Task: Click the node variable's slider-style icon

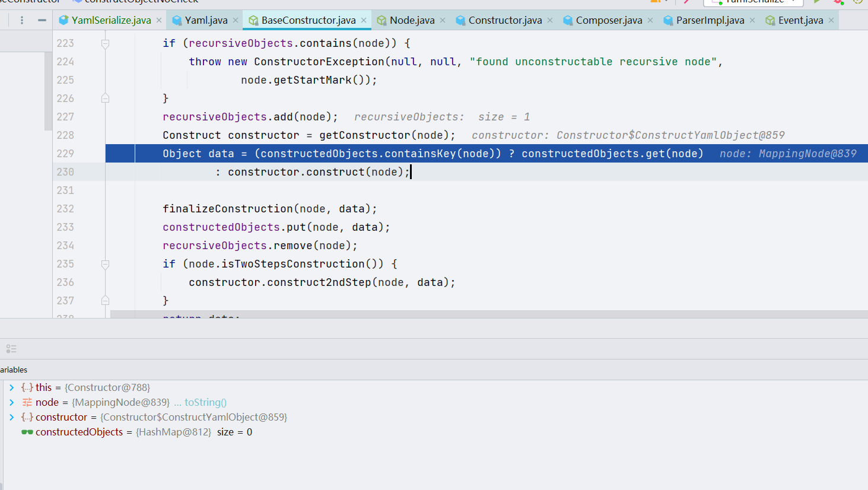Action: click(x=27, y=402)
